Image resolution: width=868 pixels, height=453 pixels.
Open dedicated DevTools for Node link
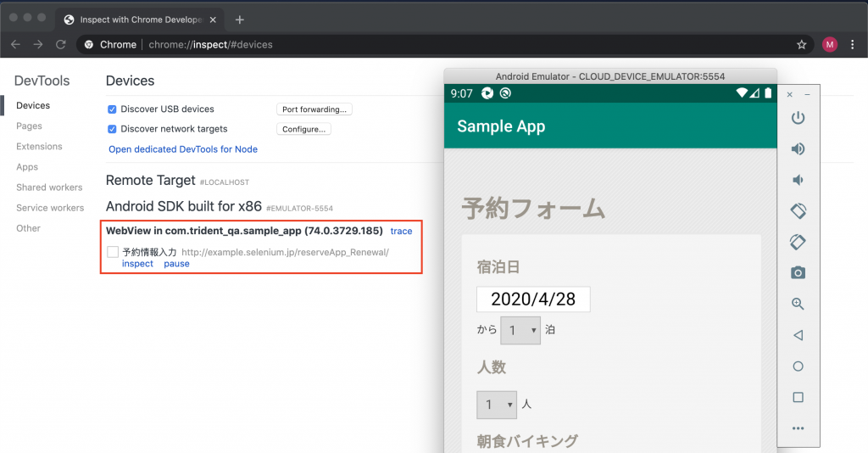click(183, 149)
